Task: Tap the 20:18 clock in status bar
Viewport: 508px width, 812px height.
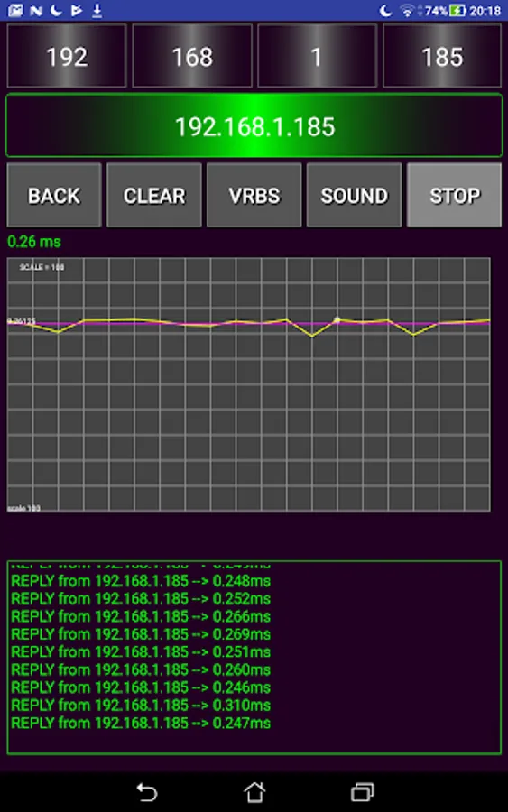Action: (x=485, y=10)
